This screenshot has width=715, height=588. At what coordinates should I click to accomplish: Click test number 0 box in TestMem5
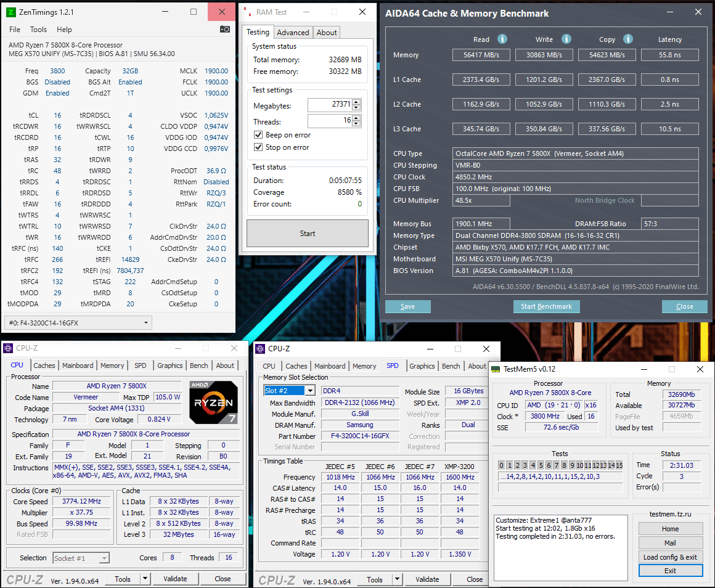tap(502, 465)
